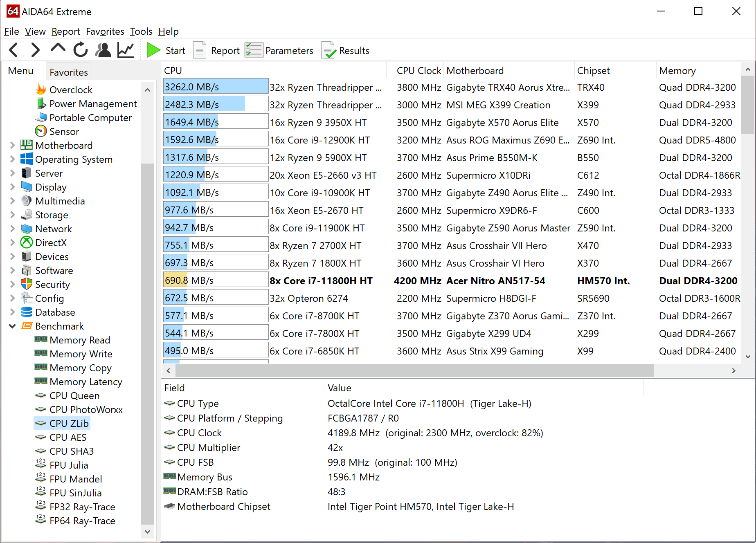Open the Favorites menu
Image resolution: width=756 pixels, height=543 pixels.
(105, 31)
